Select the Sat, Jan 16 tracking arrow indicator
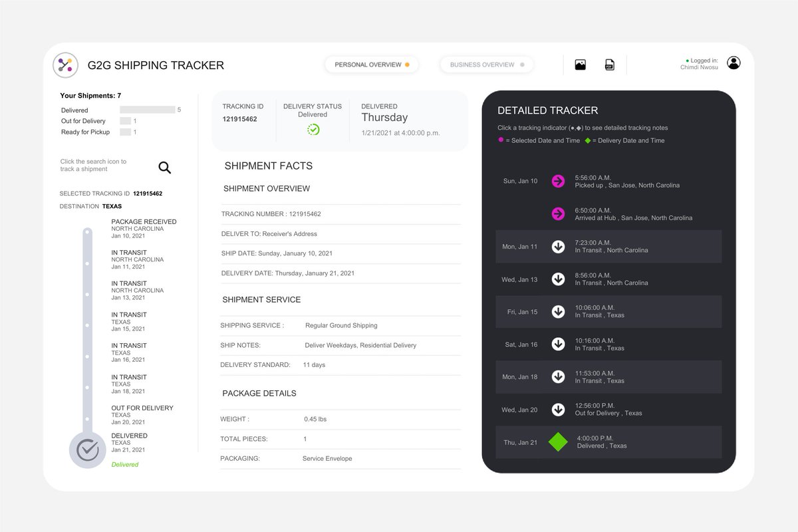This screenshot has height=532, width=798. (x=558, y=344)
